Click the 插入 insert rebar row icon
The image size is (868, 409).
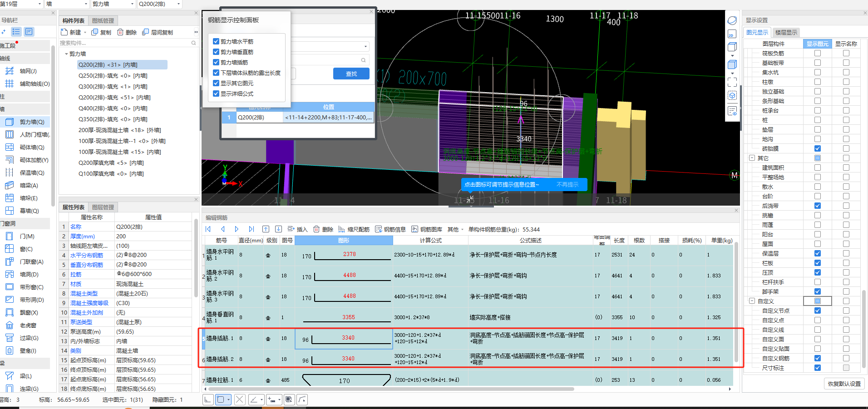(x=291, y=229)
